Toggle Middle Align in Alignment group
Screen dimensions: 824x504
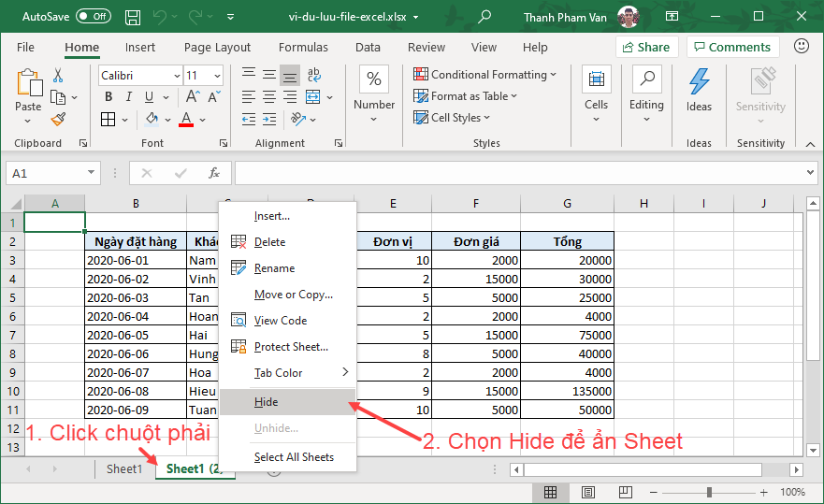point(269,75)
